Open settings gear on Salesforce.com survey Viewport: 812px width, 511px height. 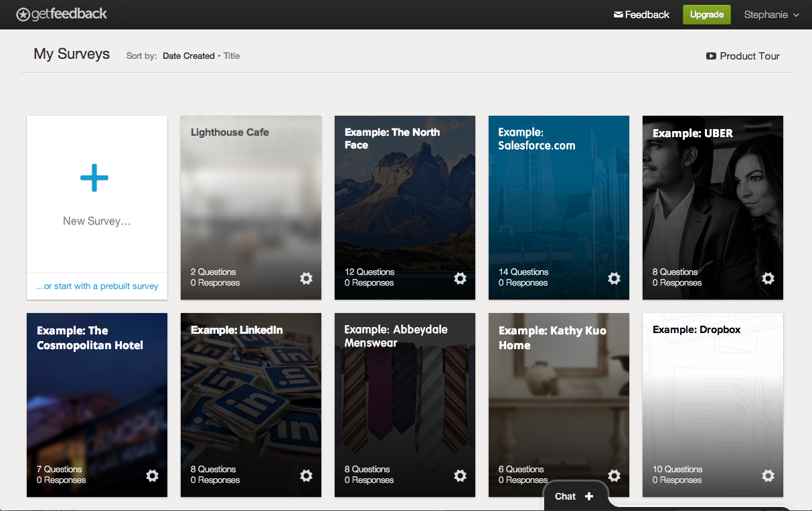pyautogui.click(x=614, y=278)
